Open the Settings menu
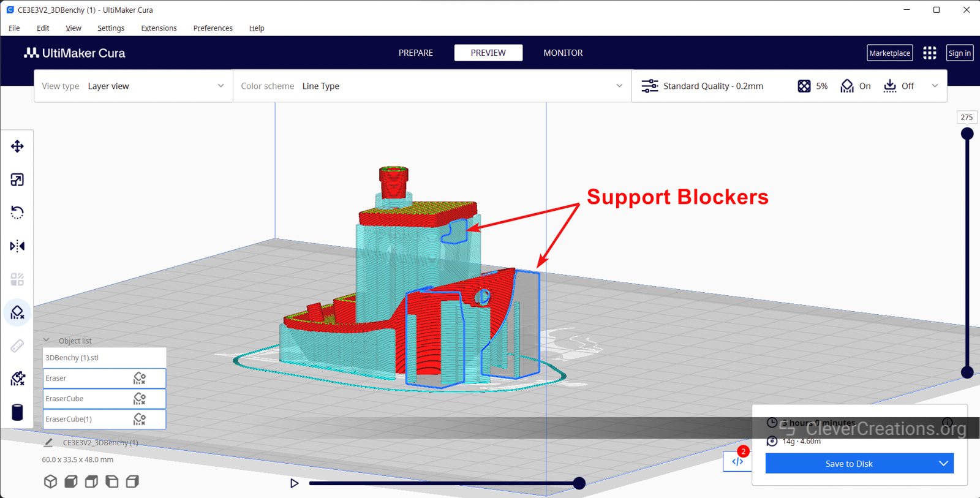Image resolution: width=980 pixels, height=498 pixels. tap(111, 28)
